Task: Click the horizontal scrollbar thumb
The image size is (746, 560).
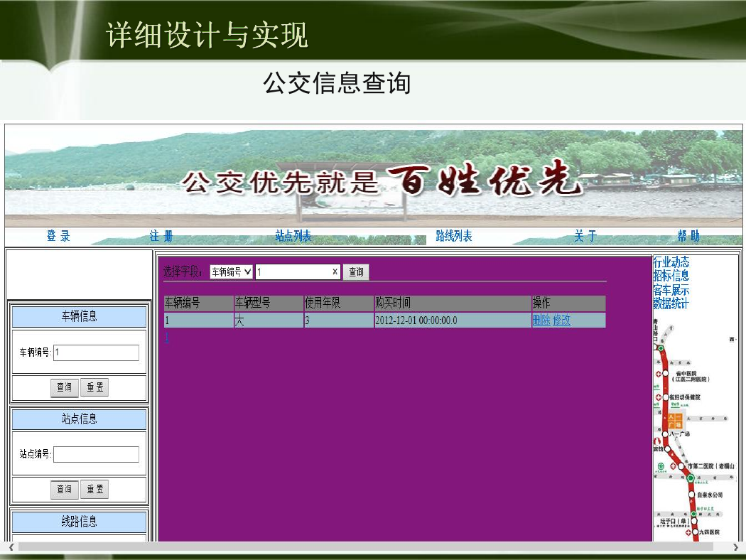Action: 365,547
